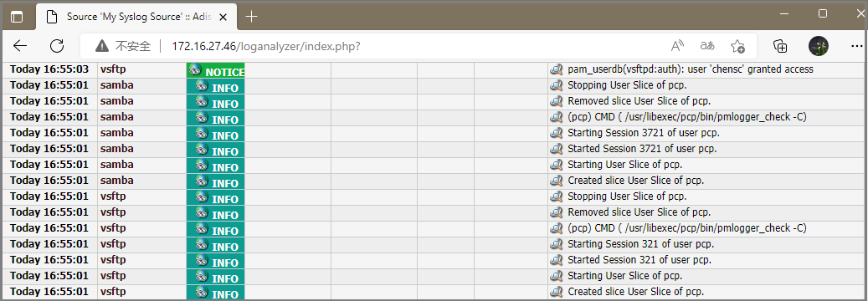Click vsftp row's 'Starting User Slice of pcp.' text
Screen dimensions: 868x301
(x=625, y=276)
